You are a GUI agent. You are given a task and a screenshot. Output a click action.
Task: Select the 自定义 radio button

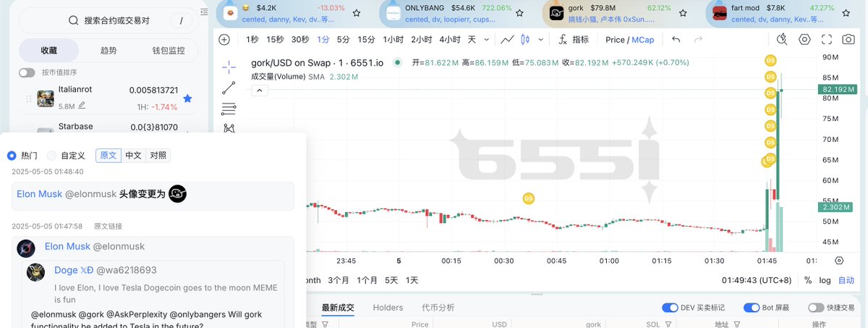click(x=51, y=156)
